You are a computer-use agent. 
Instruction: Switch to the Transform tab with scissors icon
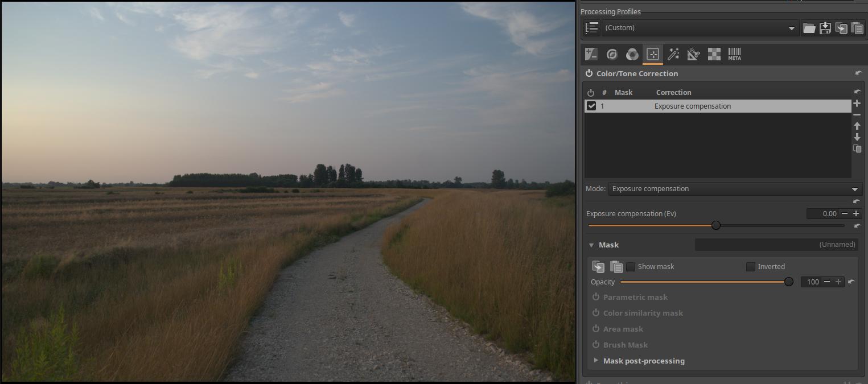pos(693,54)
